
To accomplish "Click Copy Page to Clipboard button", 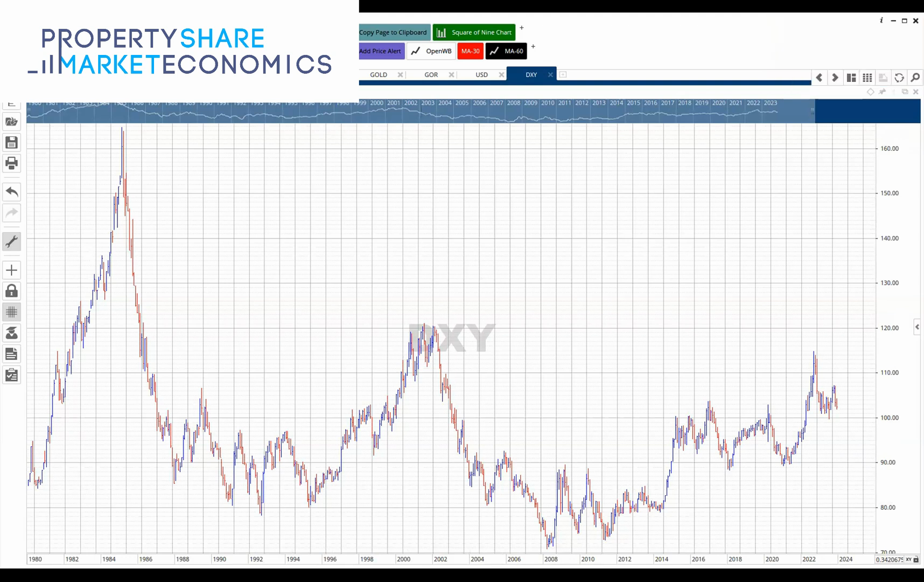I will pyautogui.click(x=393, y=32).
